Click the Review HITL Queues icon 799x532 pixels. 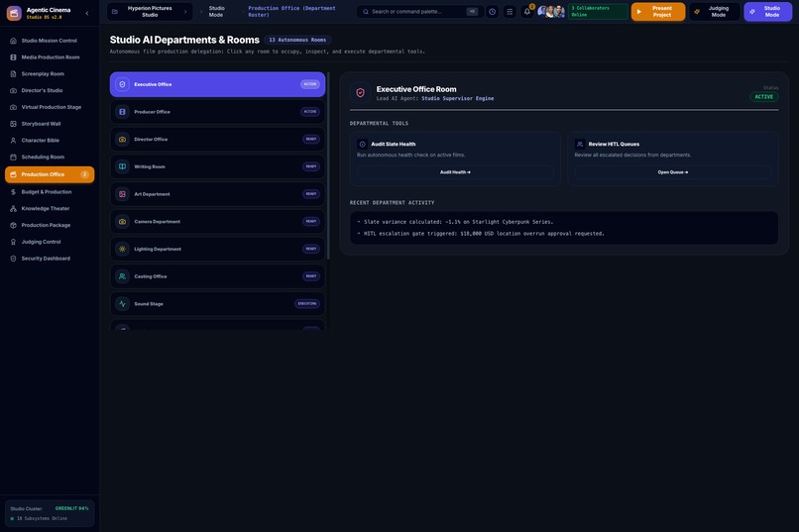pyautogui.click(x=579, y=145)
